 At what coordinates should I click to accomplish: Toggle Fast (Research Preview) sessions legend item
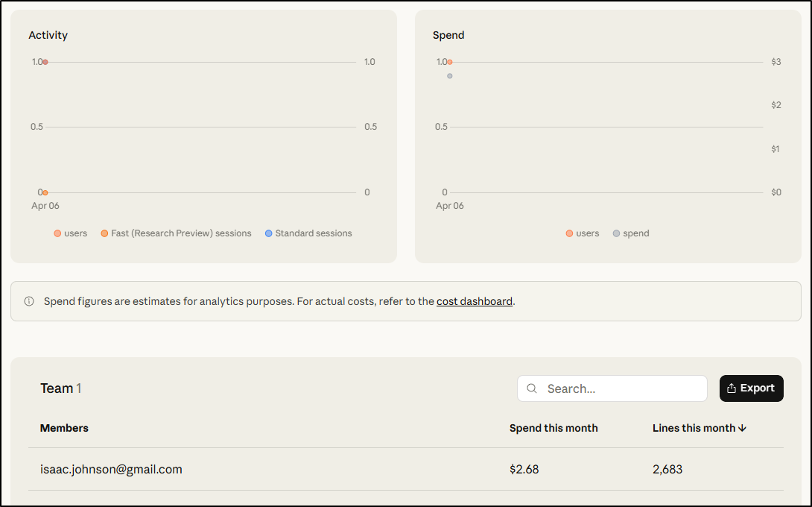click(176, 233)
